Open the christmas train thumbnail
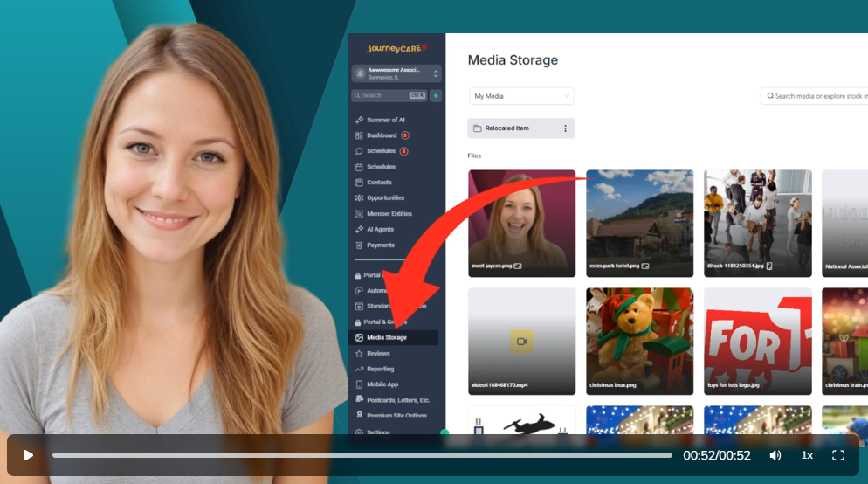Viewport: 868px width, 484px height. (x=844, y=341)
